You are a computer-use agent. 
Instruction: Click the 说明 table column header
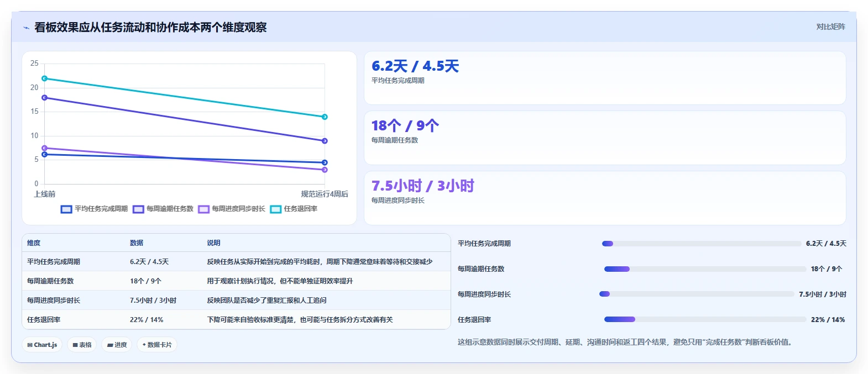(213, 243)
